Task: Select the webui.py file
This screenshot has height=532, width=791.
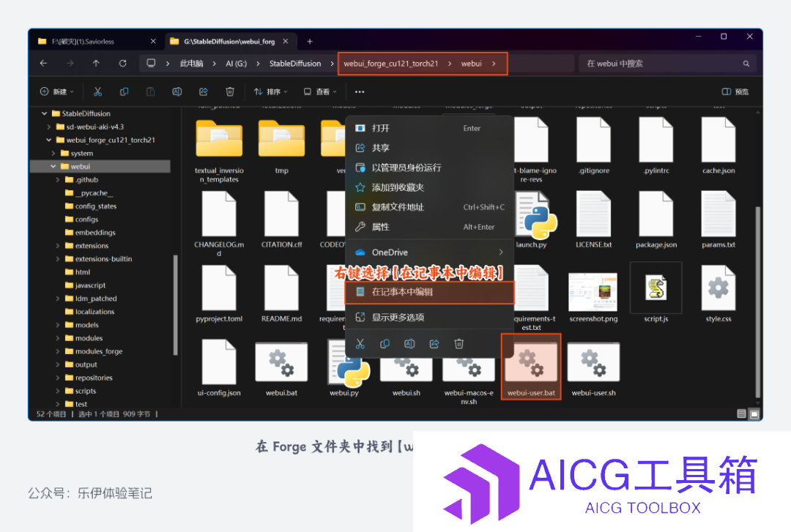Action: [x=348, y=368]
